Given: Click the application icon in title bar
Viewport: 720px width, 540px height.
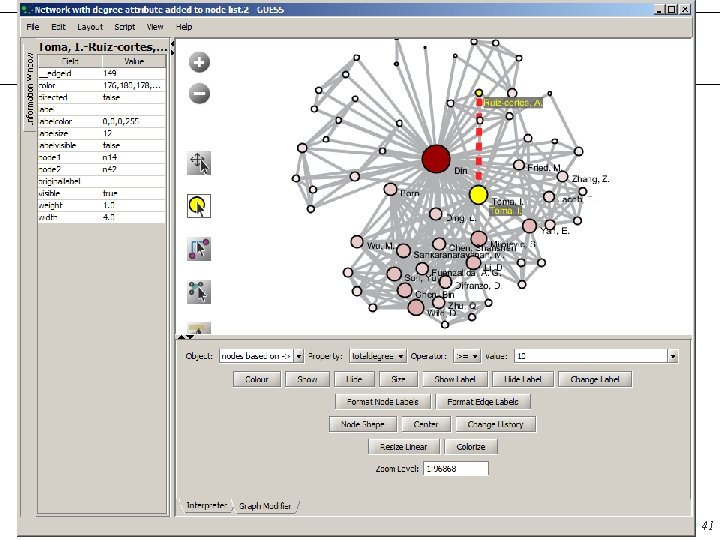Looking at the screenshot, I should coord(25,9).
